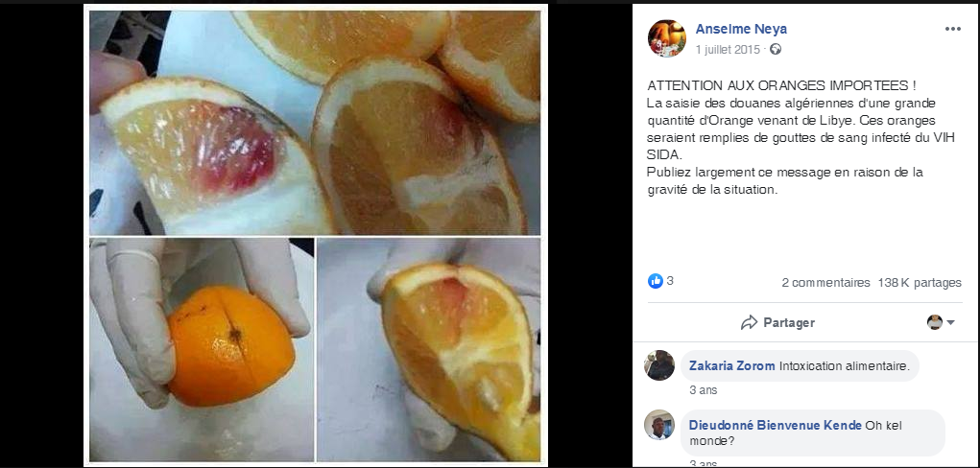Click Anselme Neya's profile picture

coord(667,38)
